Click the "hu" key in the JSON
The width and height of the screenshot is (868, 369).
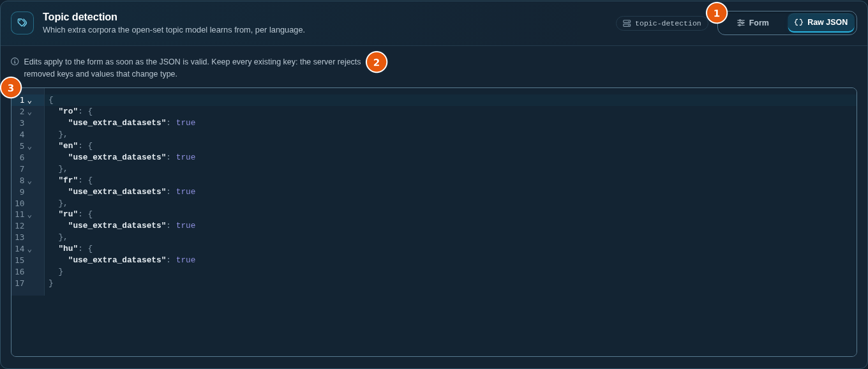(68, 248)
